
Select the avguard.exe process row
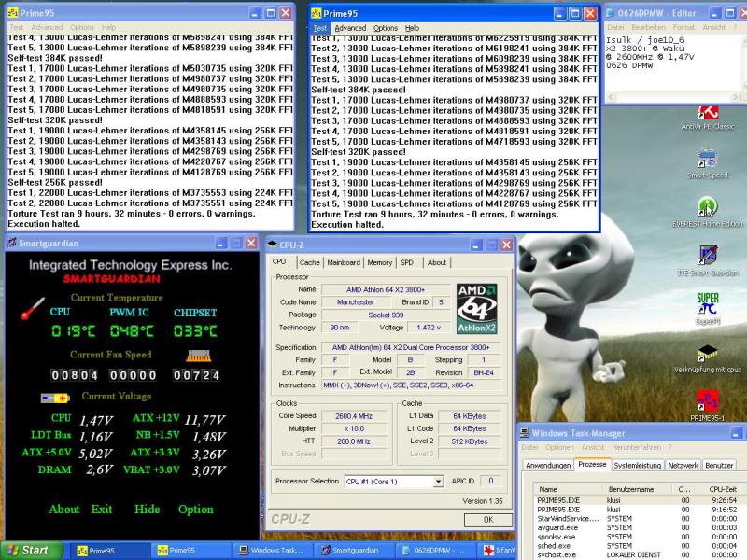(637, 527)
